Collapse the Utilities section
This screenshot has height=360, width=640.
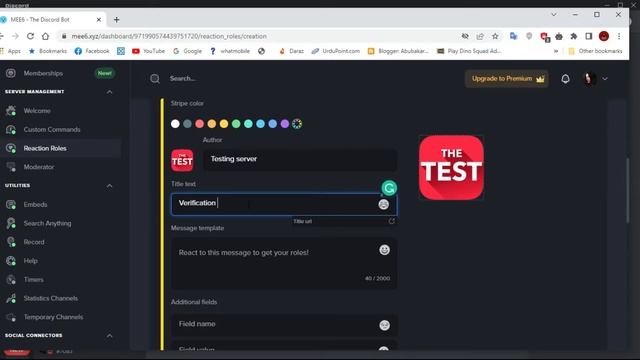pyautogui.click(x=109, y=186)
